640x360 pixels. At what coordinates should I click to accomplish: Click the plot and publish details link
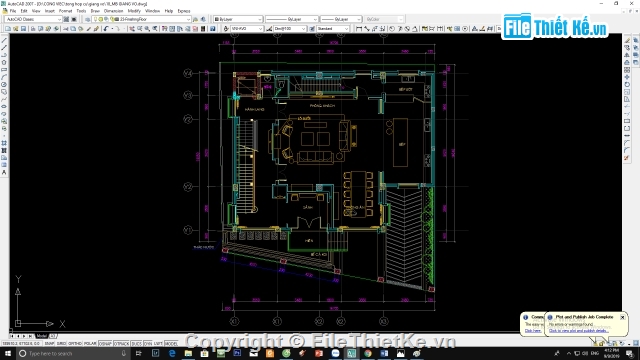tap(578, 331)
